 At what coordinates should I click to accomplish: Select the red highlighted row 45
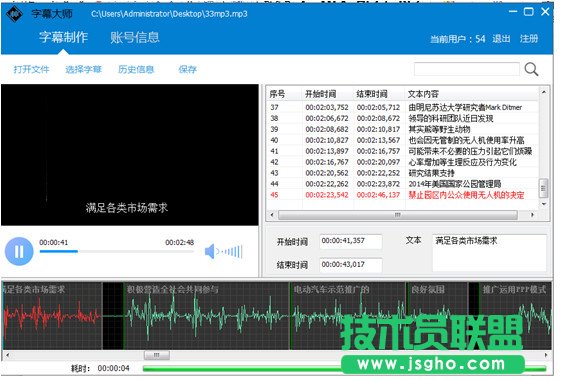[x=403, y=195]
